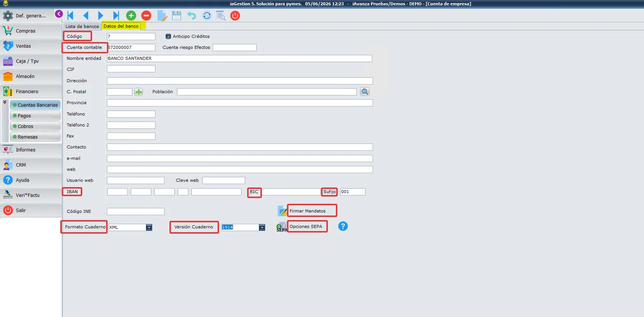The image size is (644, 317).
Task: Open Compras module
Action: tap(31, 31)
